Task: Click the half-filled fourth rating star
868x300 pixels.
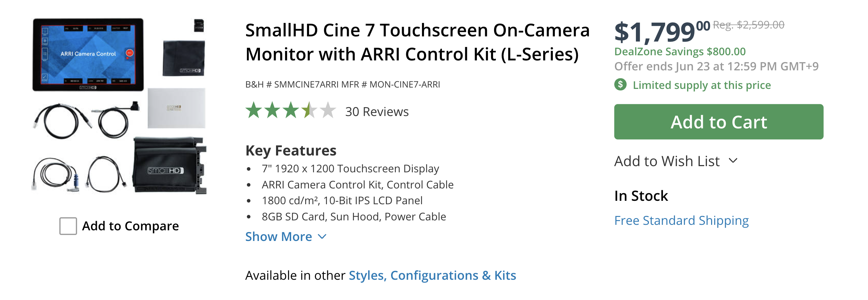Action: click(309, 110)
